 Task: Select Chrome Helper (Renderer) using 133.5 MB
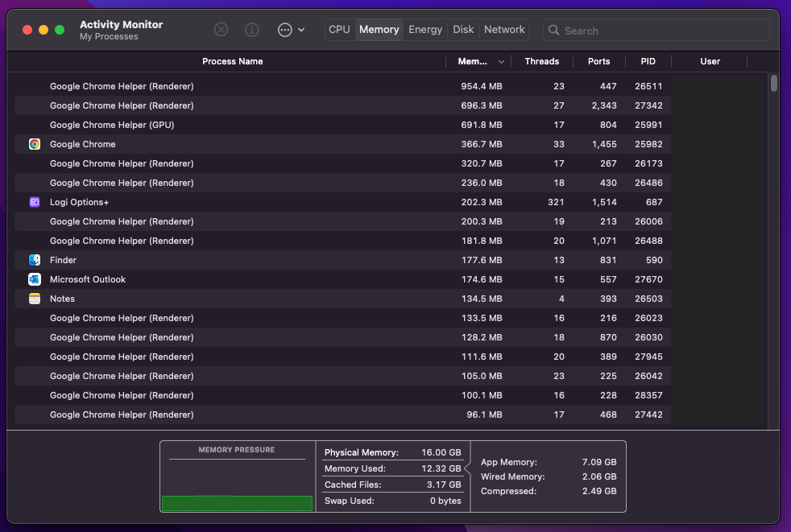(x=343, y=318)
